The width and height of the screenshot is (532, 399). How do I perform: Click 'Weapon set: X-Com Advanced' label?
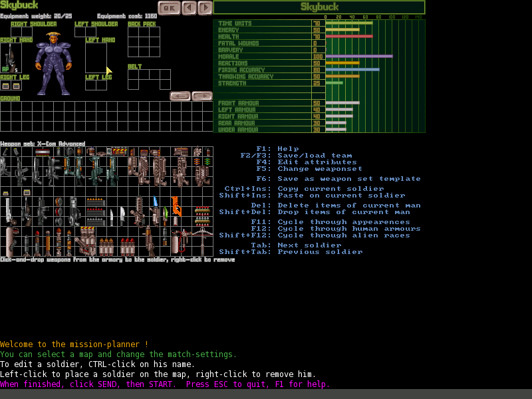43,144
